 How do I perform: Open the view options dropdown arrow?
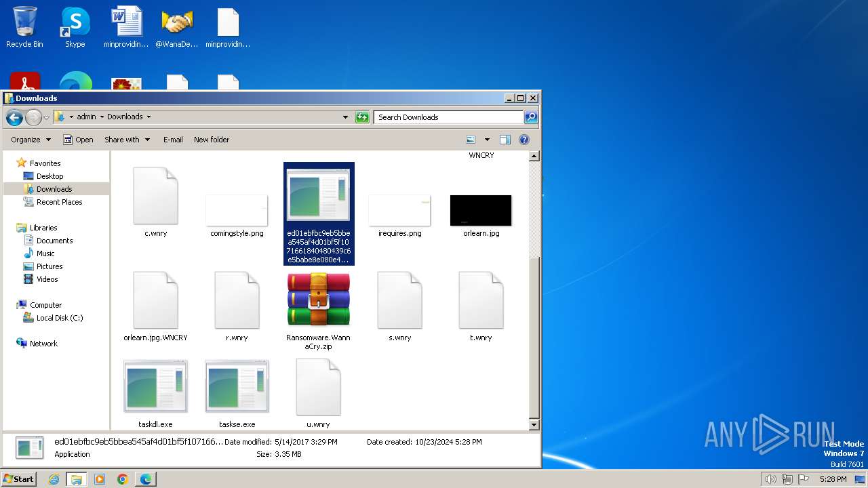[487, 140]
